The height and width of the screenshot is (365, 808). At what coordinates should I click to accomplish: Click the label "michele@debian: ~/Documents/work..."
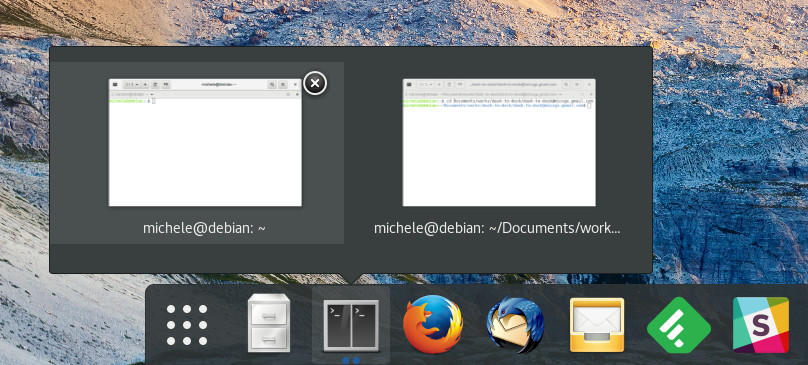(x=497, y=228)
